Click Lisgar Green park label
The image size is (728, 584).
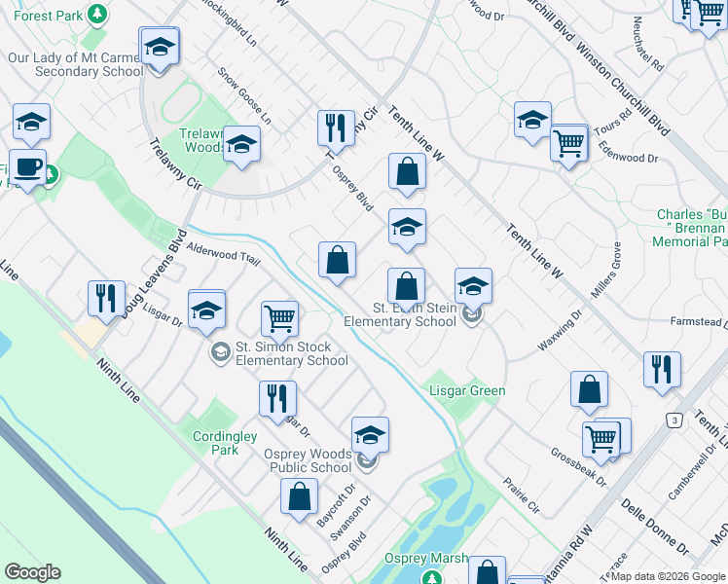click(467, 391)
